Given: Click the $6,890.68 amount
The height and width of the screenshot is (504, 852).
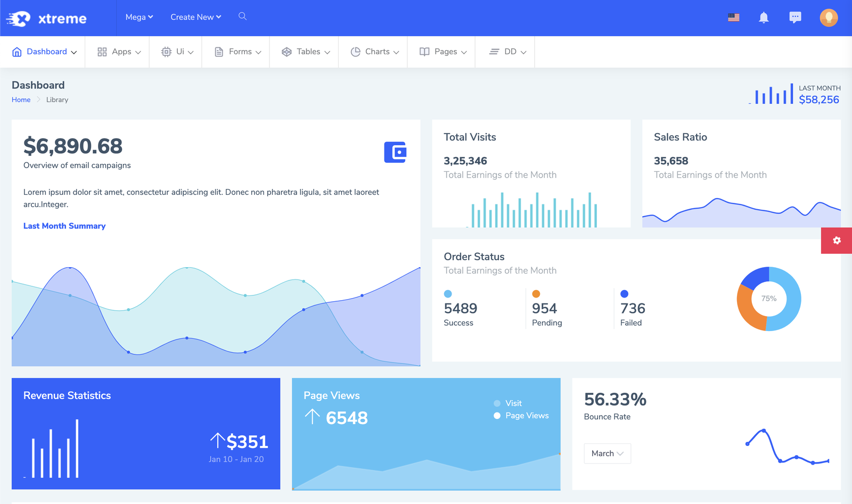Looking at the screenshot, I should pos(73,146).
